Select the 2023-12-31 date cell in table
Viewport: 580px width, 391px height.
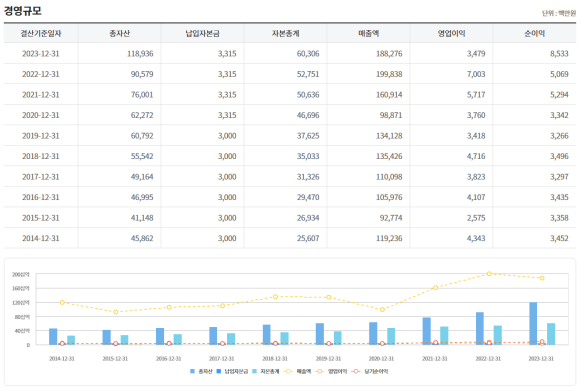click(x=41, y=54)
